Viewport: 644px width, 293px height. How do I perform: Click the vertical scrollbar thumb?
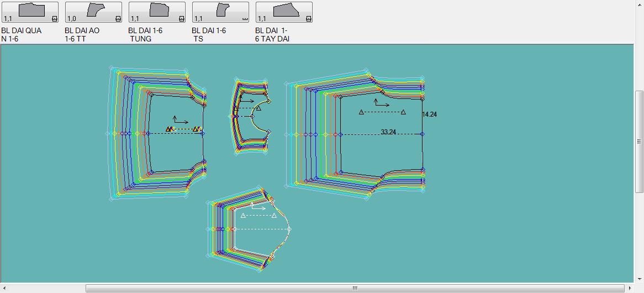pos(639,141)
